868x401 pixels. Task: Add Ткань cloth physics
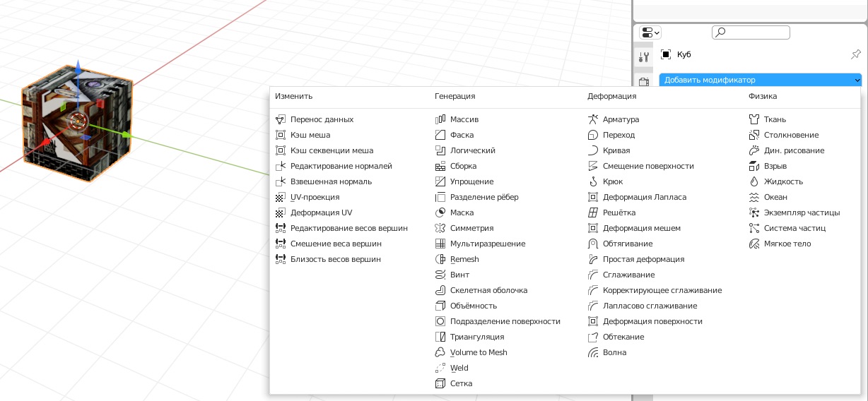point(767,119)
